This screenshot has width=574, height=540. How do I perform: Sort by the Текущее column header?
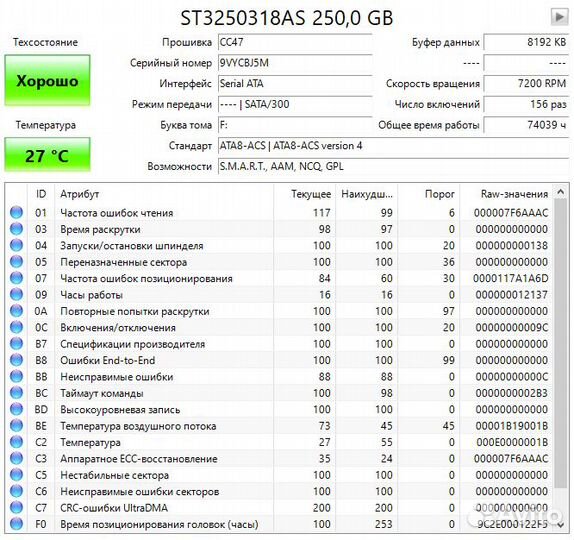pyautogui.click(x=305, y=194)
